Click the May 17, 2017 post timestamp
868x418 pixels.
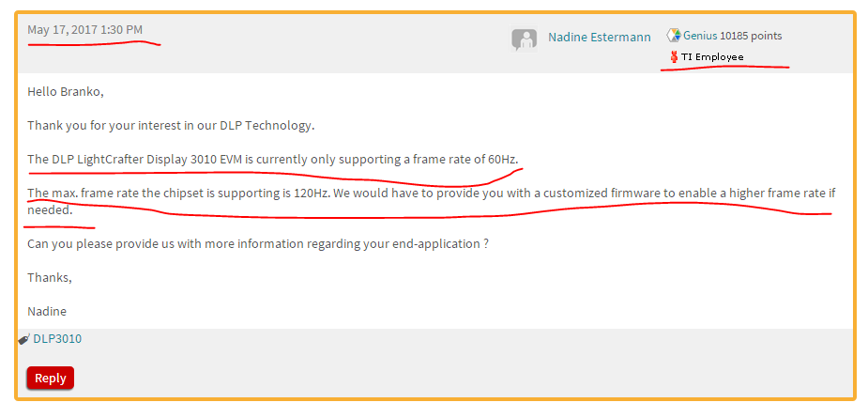point(85,30)
